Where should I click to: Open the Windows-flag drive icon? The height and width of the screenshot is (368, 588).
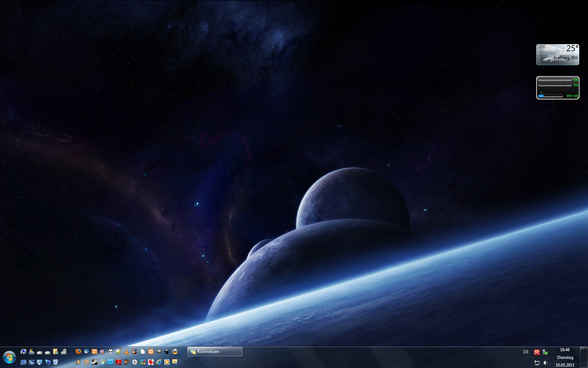31,352
